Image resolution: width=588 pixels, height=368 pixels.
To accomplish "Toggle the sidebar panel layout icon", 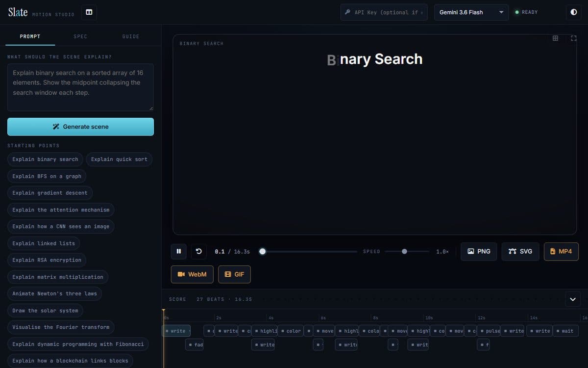I will tap(89, 12).
